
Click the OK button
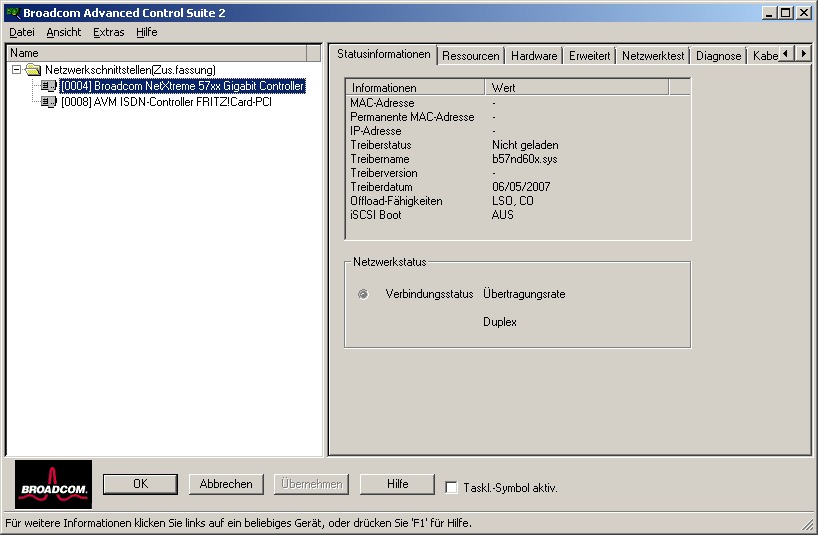[140, 484]
